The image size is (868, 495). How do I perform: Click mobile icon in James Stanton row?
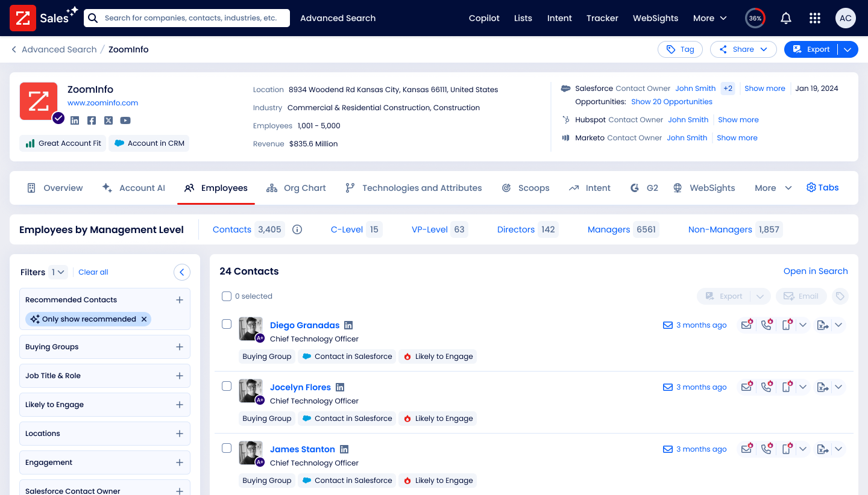787,449
